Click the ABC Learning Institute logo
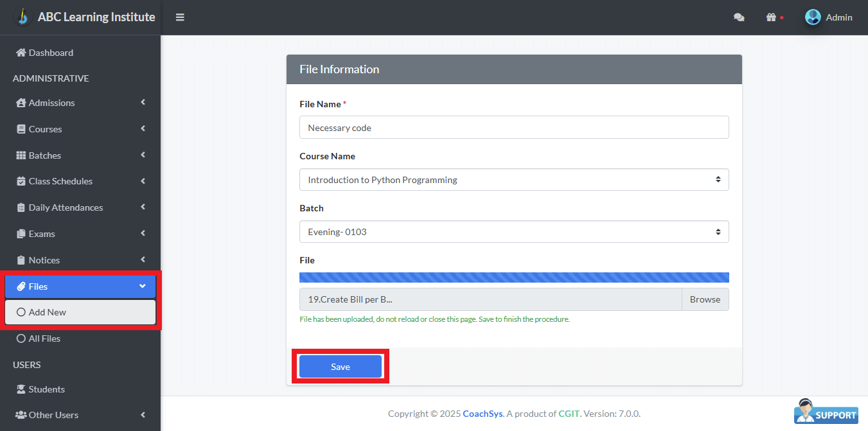The height and width of the screenshot is (431, 868). point(22,17)
